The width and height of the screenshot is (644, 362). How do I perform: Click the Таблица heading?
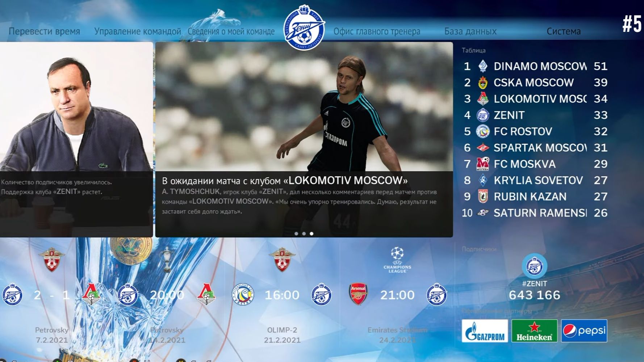click(x=473, y=50)
